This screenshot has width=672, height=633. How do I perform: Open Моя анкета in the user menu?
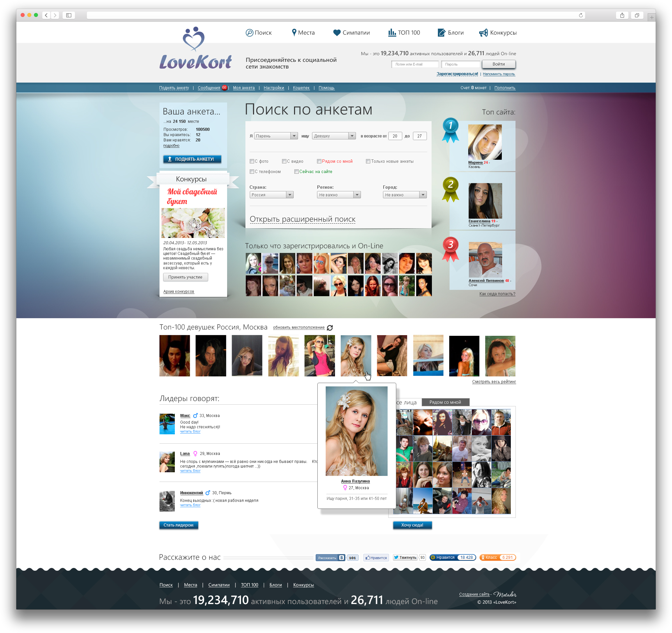(244, 88)
